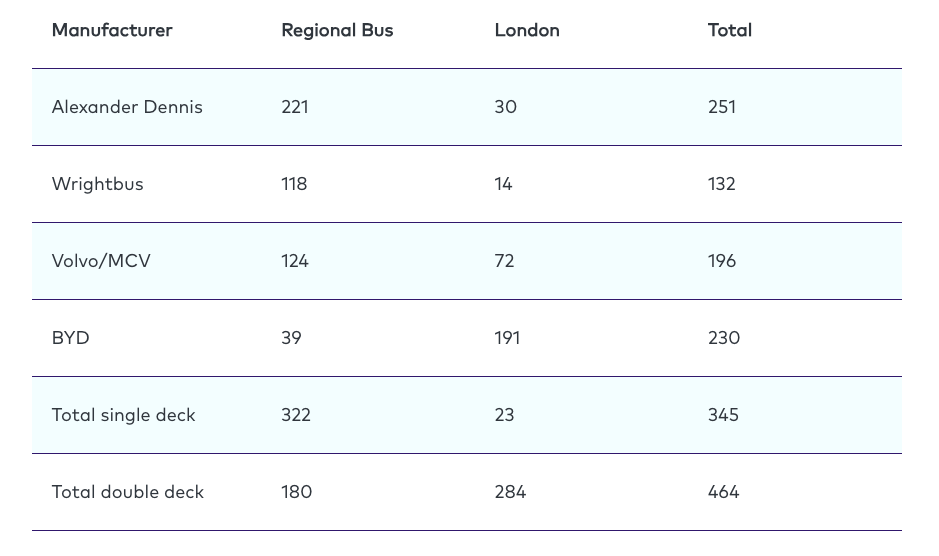Screen dimensions: 939x556
Task: Click BYD London value 191
Action: coord(507,338)
